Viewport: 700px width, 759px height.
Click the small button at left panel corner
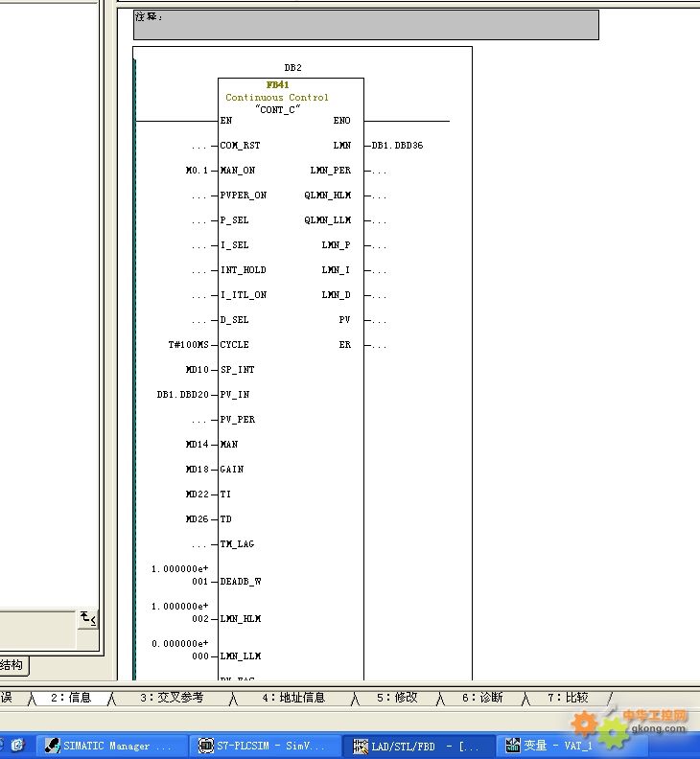click(x=87, y=618)
